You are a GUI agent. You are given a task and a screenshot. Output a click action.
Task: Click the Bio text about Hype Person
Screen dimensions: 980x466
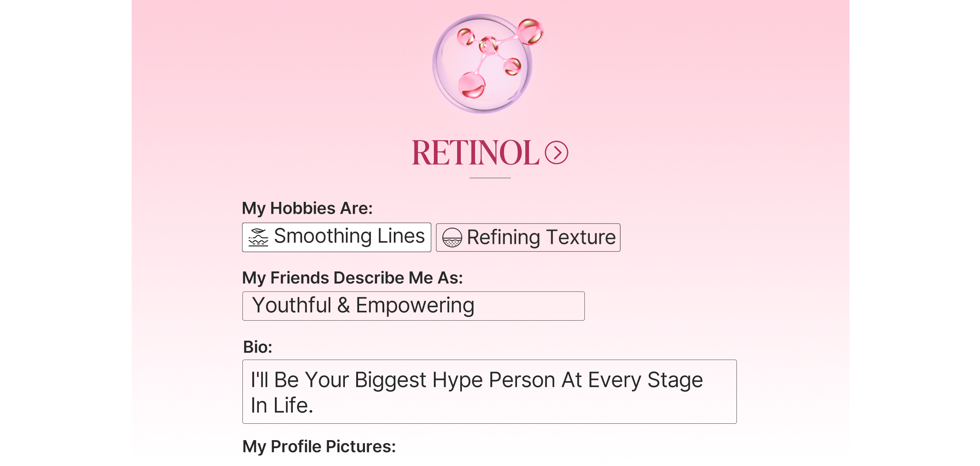pyautogui.click(x=476, y=380)
